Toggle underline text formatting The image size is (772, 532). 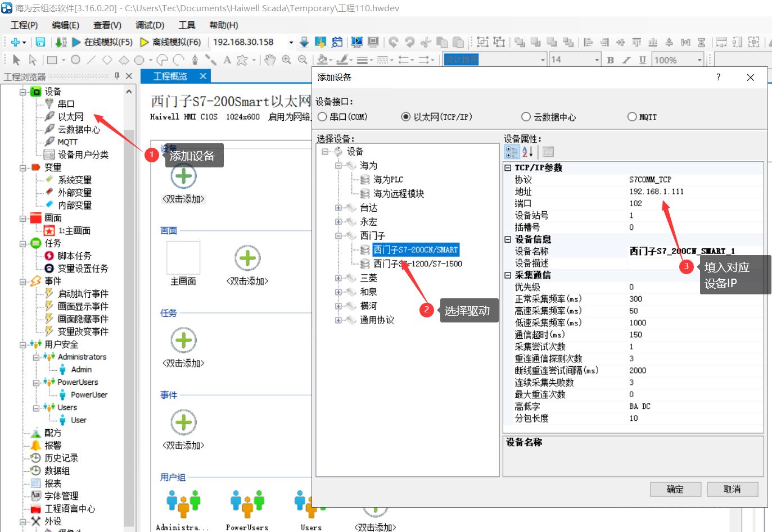(x=642, y=60)
